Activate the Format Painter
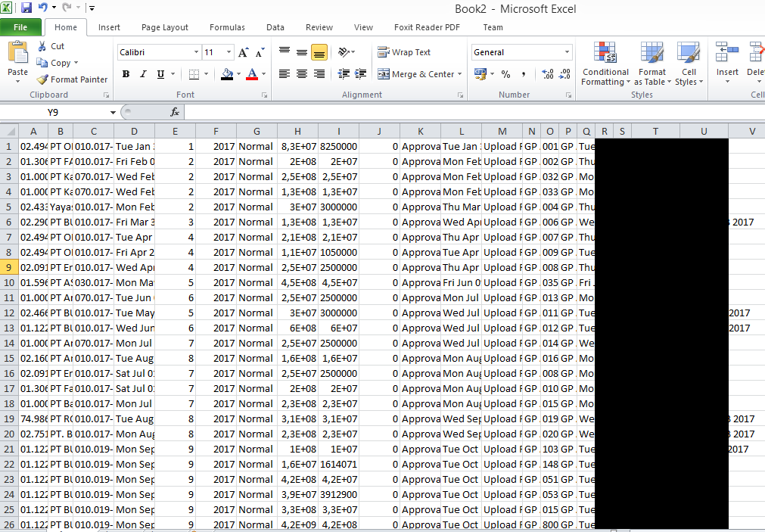765x532 pixels. pyautogui.click(x=72, y=79)
